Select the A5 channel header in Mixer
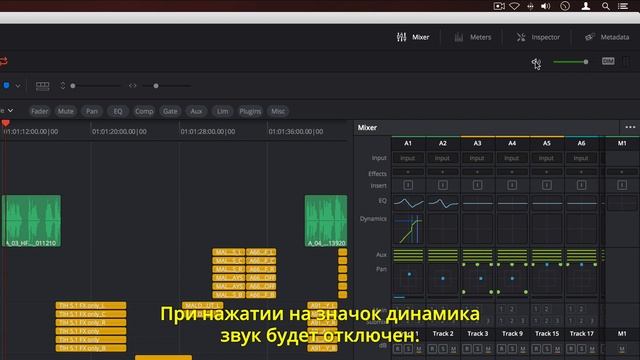This screenshot has height=360, width=640. tap(547, 143)
